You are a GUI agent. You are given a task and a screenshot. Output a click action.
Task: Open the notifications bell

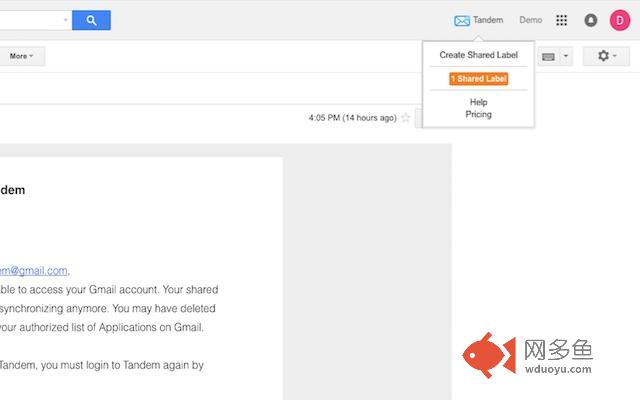tap(590, 20)
